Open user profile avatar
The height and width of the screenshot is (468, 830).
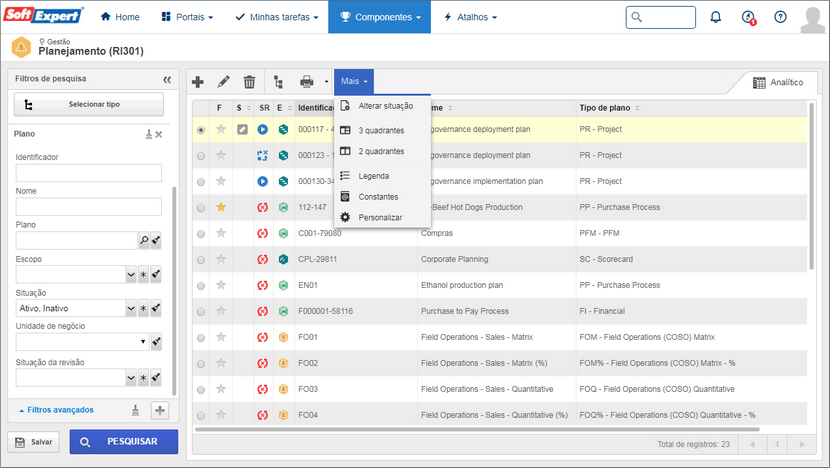click(812, 19)
